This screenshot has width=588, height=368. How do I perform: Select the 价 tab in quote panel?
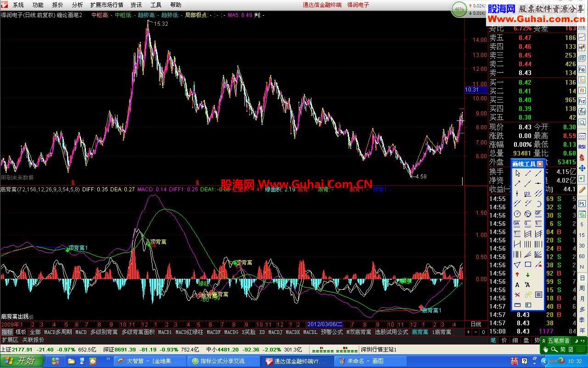tap(504, 340)
